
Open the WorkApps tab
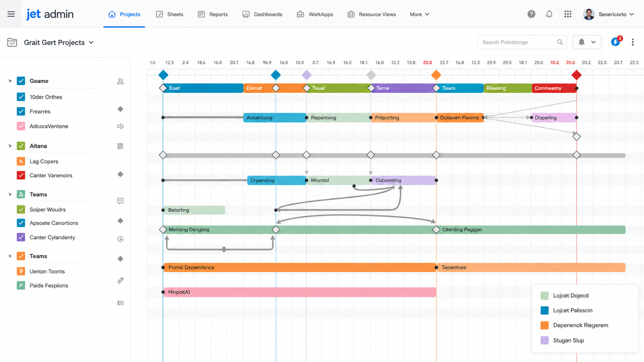pyautogui.click(x=315, y=14)
